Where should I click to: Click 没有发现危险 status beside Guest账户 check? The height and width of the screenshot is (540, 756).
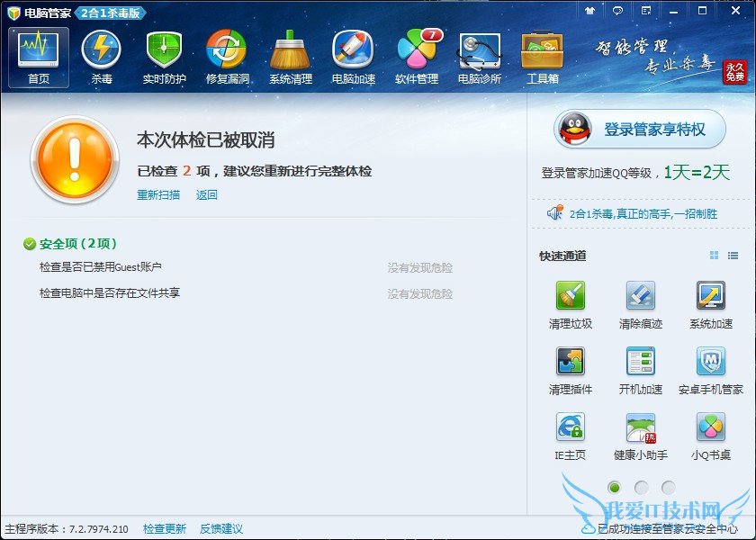(x=420, y=267)
